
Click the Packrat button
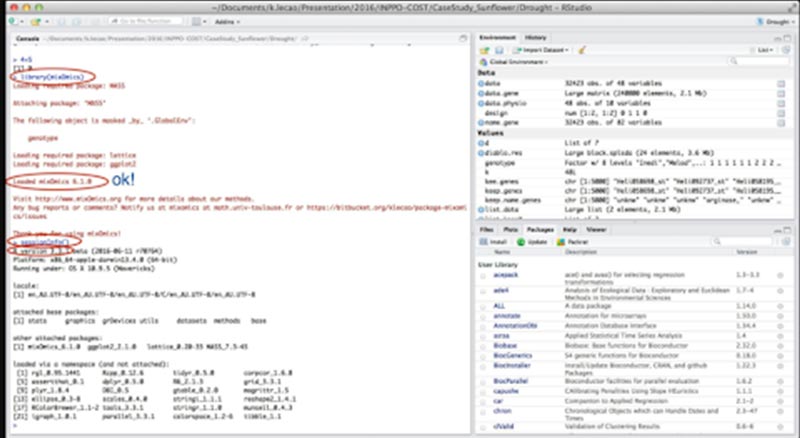click(572, 242)
